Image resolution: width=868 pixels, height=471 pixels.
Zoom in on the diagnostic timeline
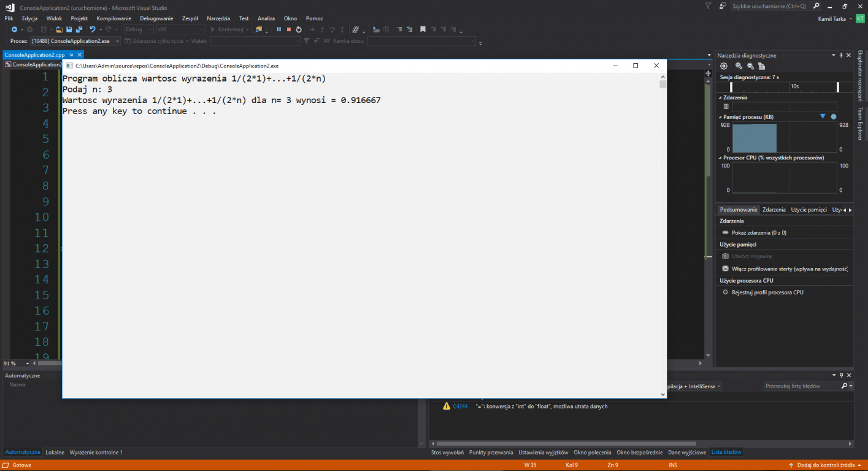click(x=739, y=66)
